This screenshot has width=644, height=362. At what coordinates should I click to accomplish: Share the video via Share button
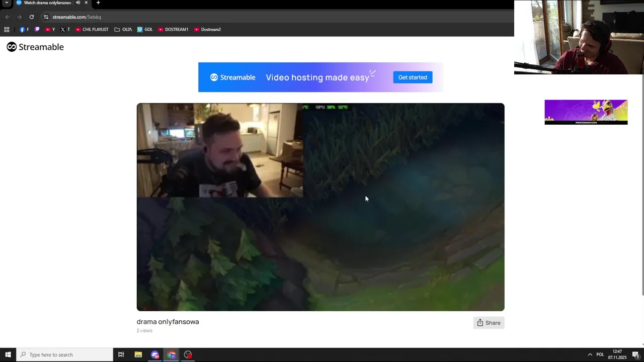(489, 323)
